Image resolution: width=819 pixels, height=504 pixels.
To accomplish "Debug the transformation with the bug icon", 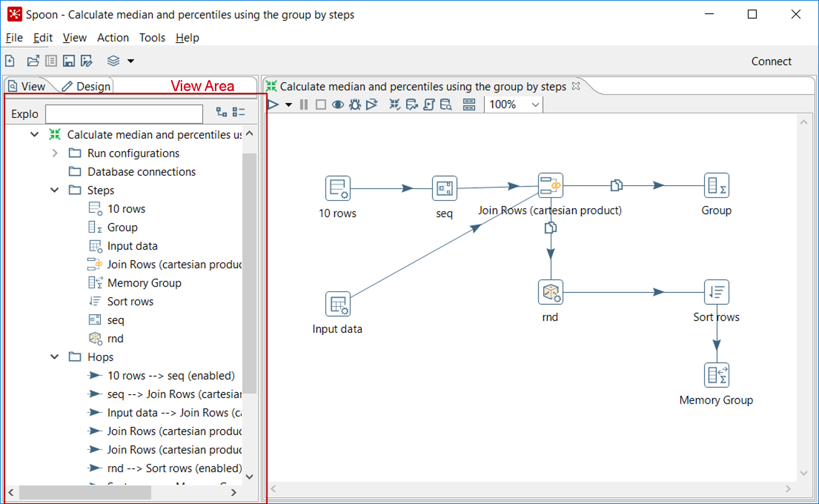I will pos(355,104).
